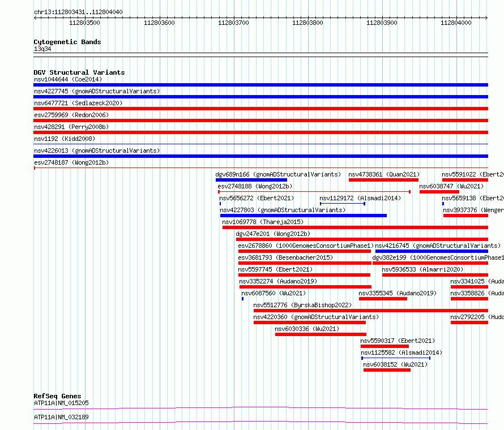Click ruler position 112803700
The image size is (504, 430).
click(234, 23)
